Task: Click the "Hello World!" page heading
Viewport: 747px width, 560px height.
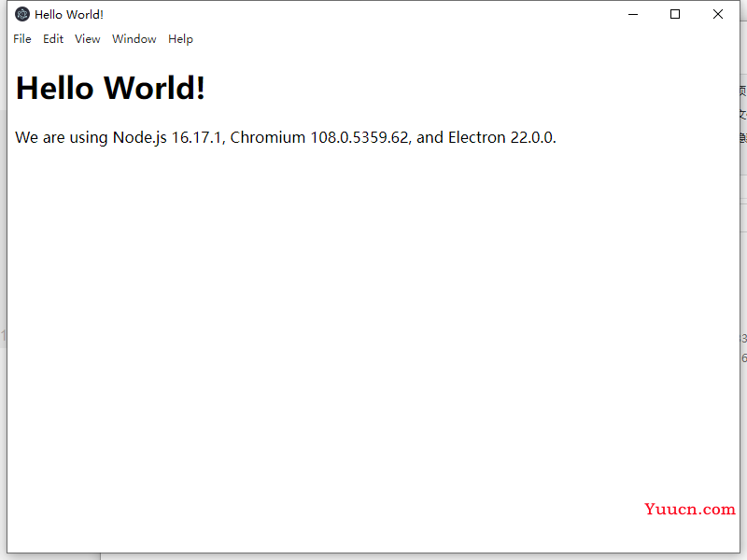Action: pos(110,88)
